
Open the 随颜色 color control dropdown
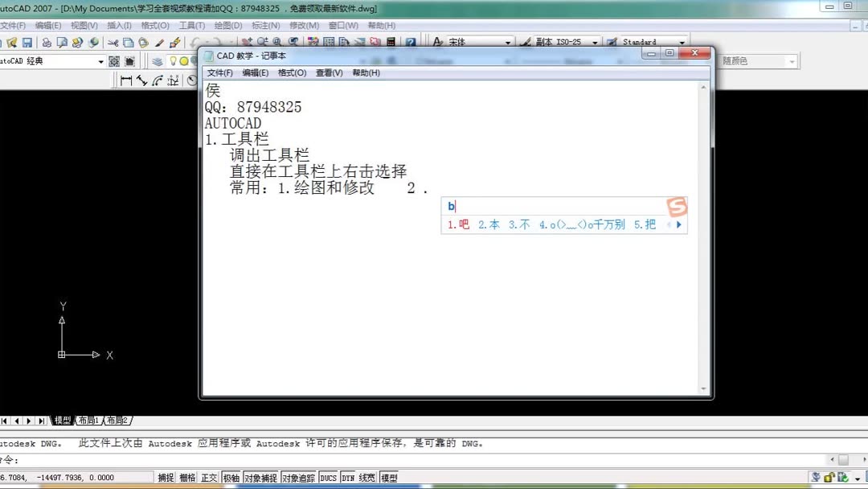(x=792, y=60)
